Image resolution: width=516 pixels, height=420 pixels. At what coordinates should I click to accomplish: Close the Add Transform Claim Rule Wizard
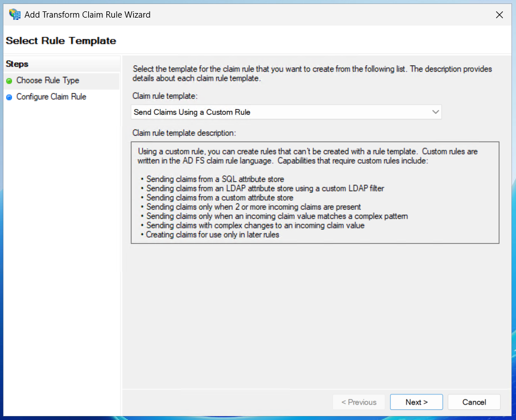click(x=499, y=15)
